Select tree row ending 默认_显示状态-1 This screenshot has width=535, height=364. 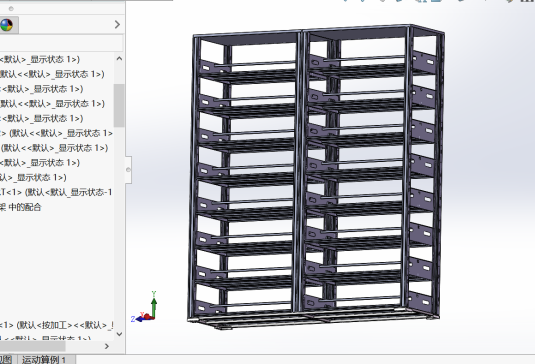click(56, 192)
